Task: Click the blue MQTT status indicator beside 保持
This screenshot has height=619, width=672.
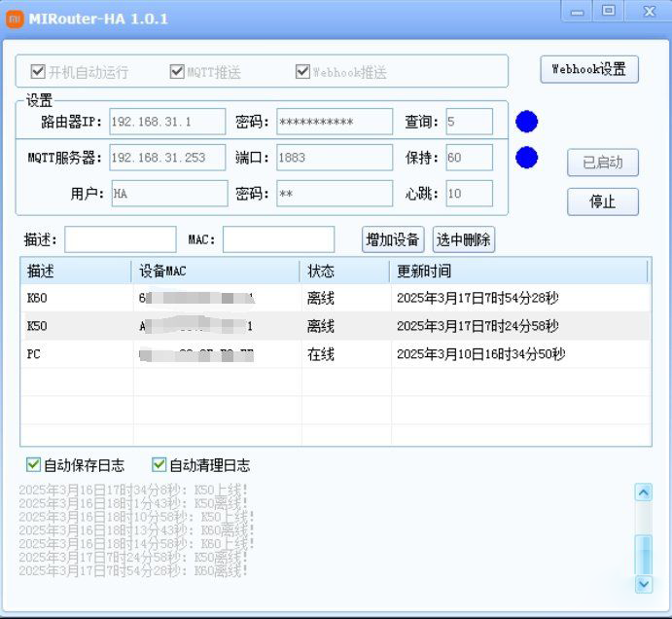Action: coord(527,158)
